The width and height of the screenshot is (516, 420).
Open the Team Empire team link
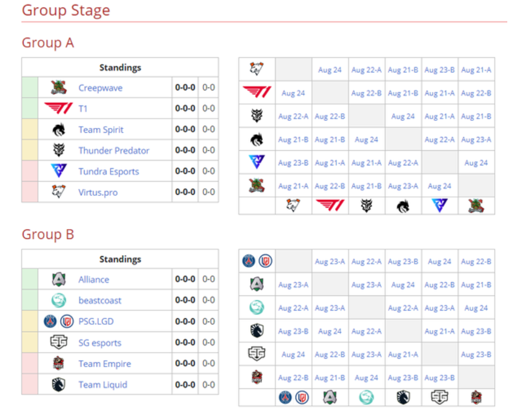[104, 364]
